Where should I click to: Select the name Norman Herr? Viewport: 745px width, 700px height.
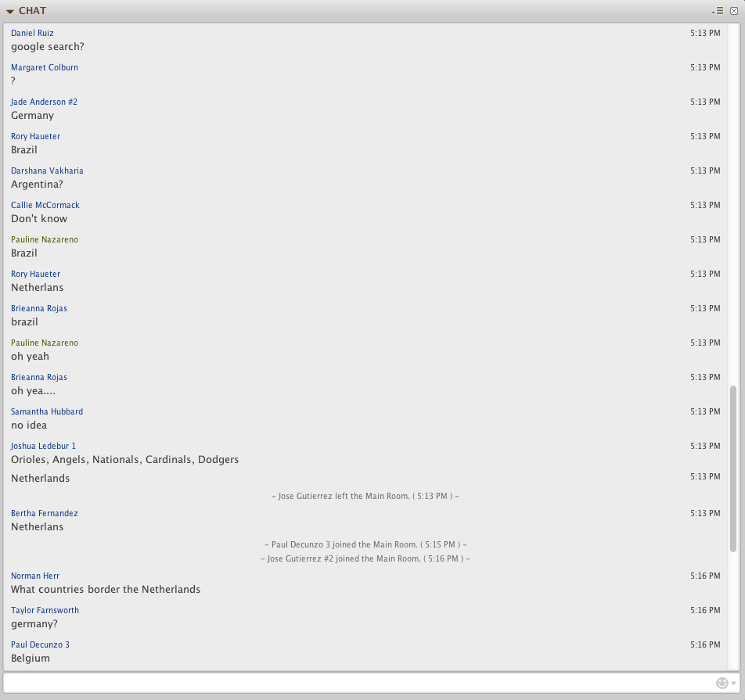[35, 576]
